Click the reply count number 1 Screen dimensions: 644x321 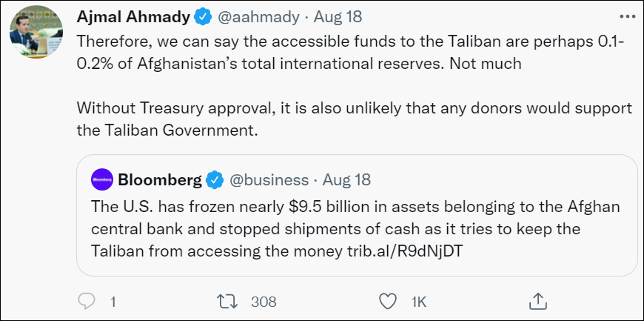coord(113,302)
